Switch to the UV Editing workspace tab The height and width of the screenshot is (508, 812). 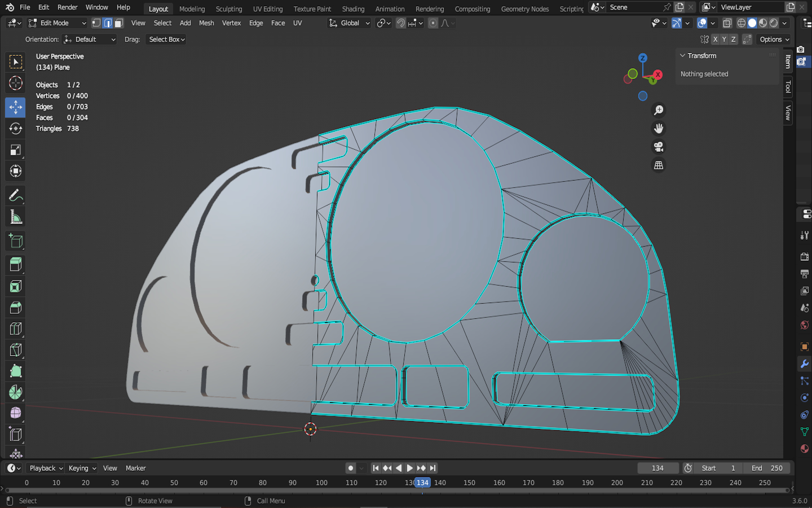pyautogui.click(x=268, y=8)
